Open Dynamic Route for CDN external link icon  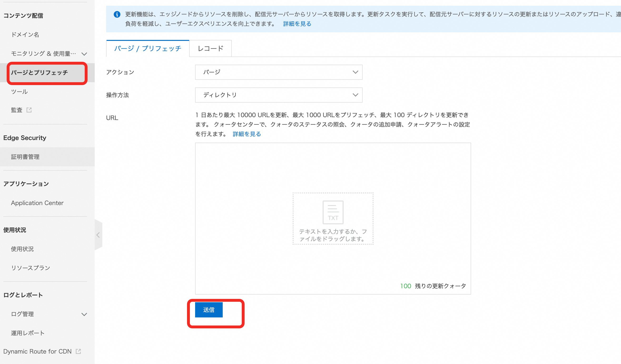coord(78,351)
